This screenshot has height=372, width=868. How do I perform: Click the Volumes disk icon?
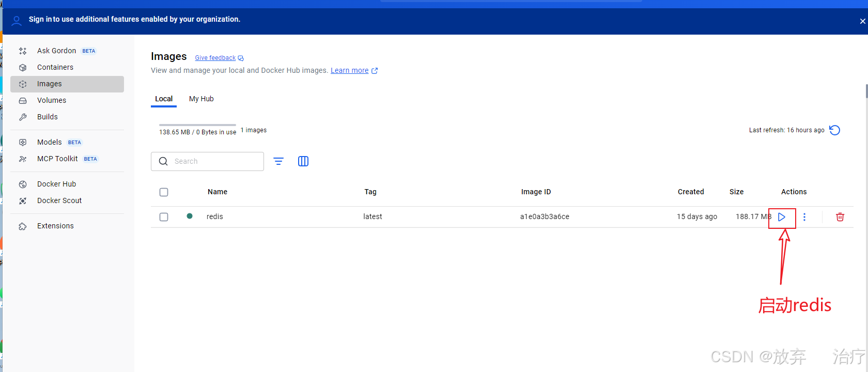(23, 100)
